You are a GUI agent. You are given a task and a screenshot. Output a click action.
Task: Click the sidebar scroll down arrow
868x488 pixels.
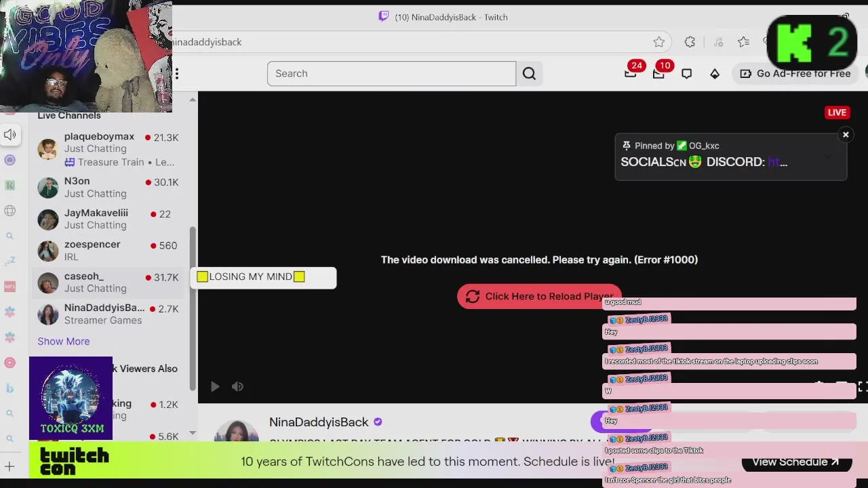click(193, 432)
